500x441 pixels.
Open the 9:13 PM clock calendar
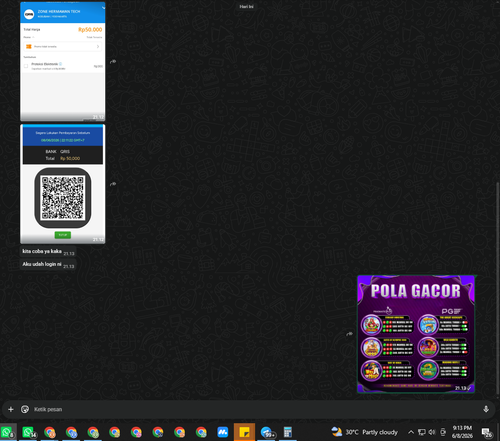pos(462,432)
